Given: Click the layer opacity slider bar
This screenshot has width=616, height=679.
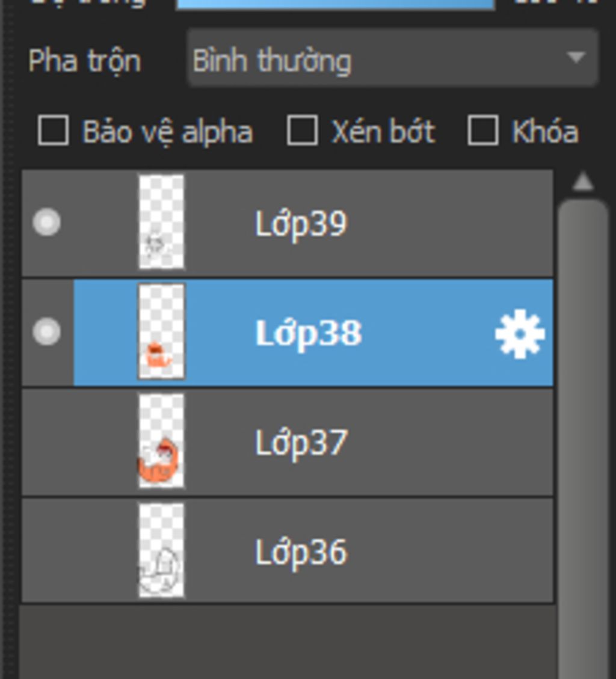Looking at the screenshot, I should coord(334,4).
